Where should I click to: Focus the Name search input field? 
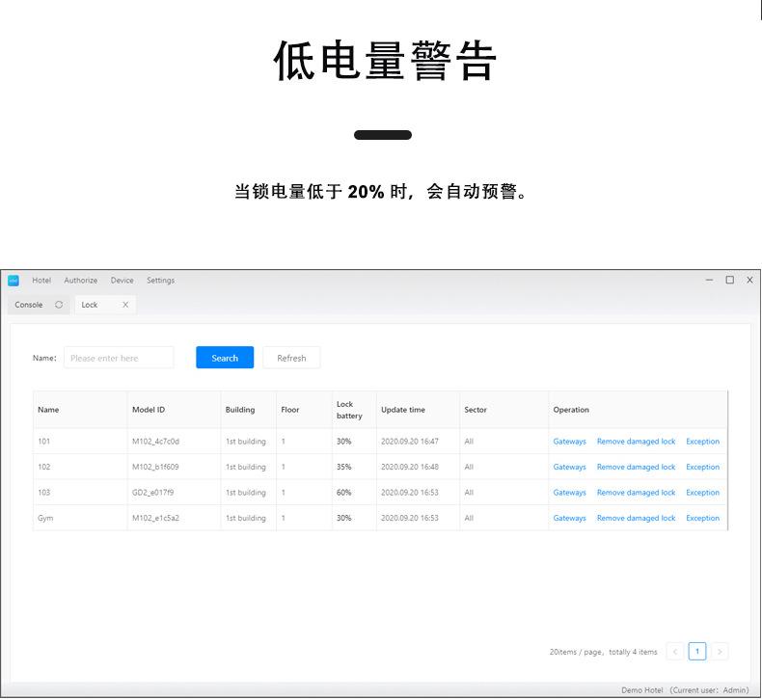[119, 358]
